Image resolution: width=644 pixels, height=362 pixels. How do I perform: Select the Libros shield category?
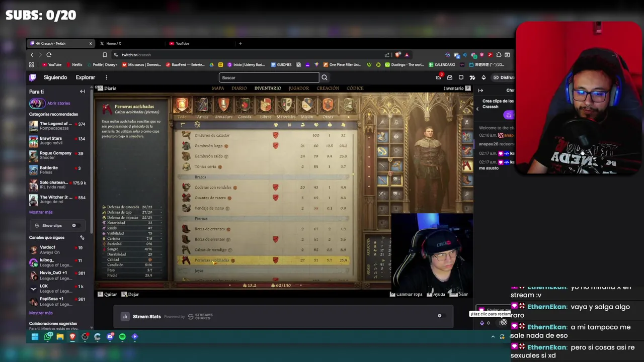coord(265,105)
